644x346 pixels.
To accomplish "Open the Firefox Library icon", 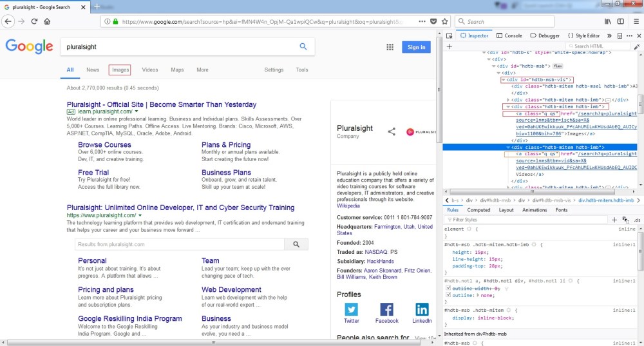I will pyautogui.click(x=607, y=21).
